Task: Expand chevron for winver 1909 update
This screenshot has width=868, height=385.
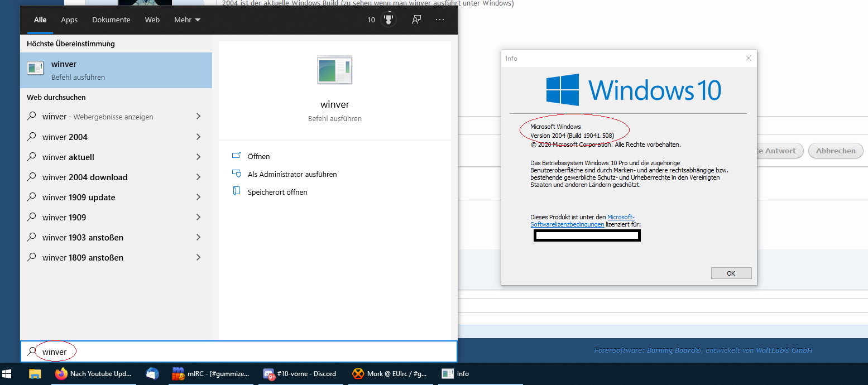Action: (198, 197)
